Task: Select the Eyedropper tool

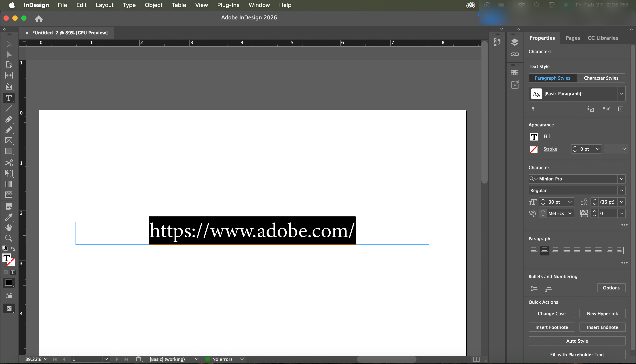Action: tap(9, 217)
